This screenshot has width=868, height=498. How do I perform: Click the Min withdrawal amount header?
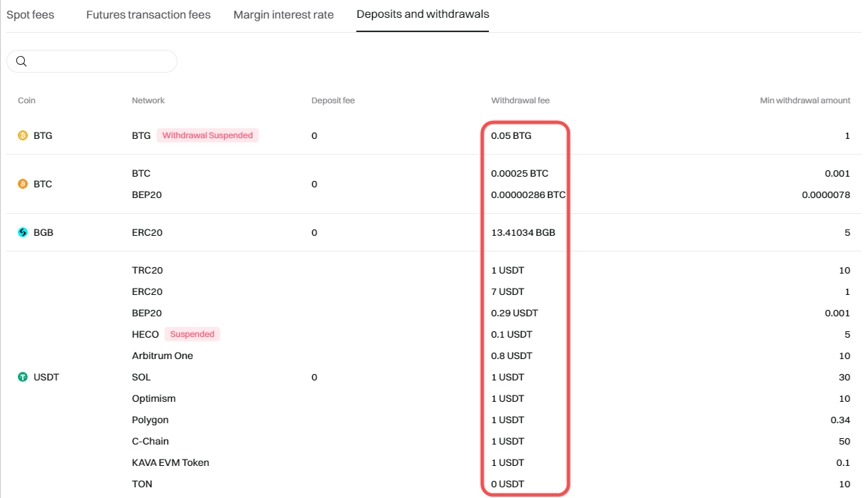point(805,100)
